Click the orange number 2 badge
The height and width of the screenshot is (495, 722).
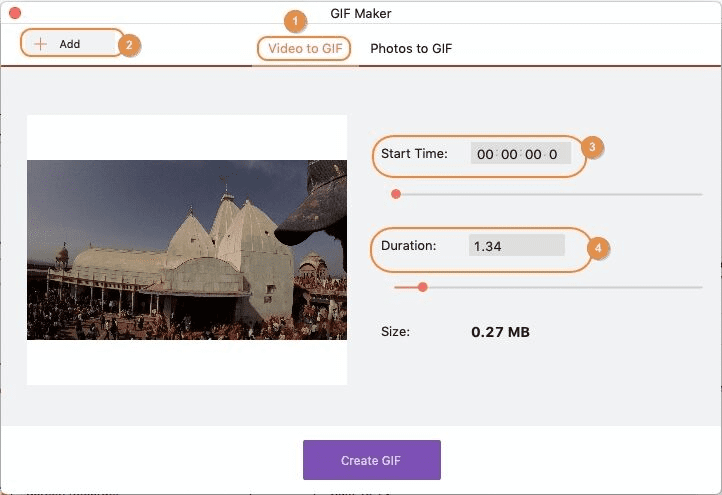click(128, 44)
